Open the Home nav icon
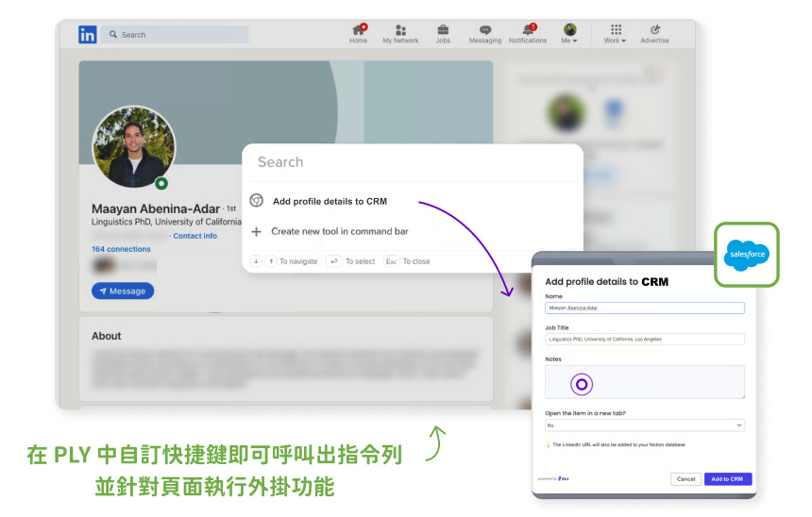 (x=359, y=34)
